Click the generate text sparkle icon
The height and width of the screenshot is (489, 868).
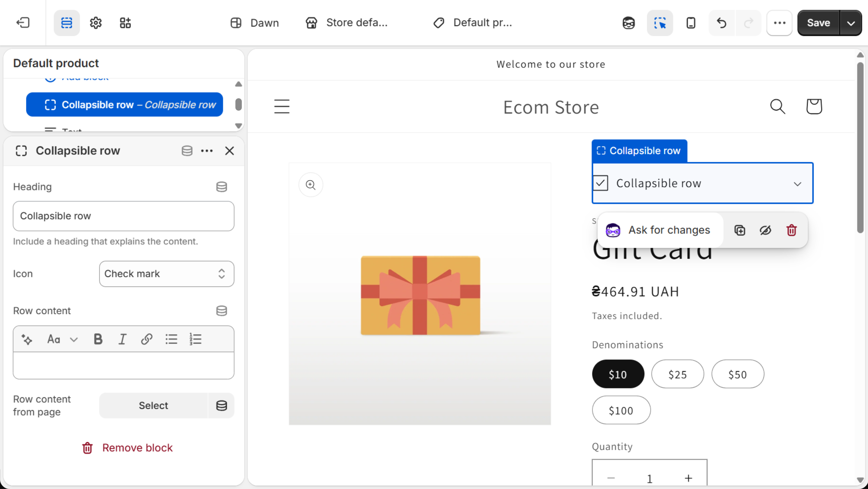[27, 339]
